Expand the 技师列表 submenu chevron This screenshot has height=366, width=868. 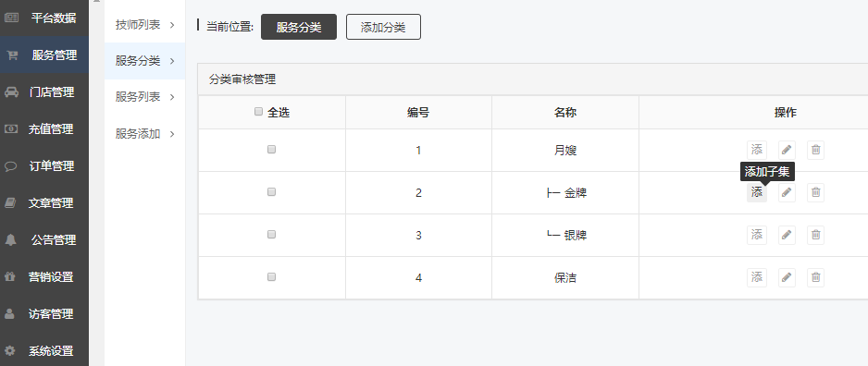tap(172, 25)
